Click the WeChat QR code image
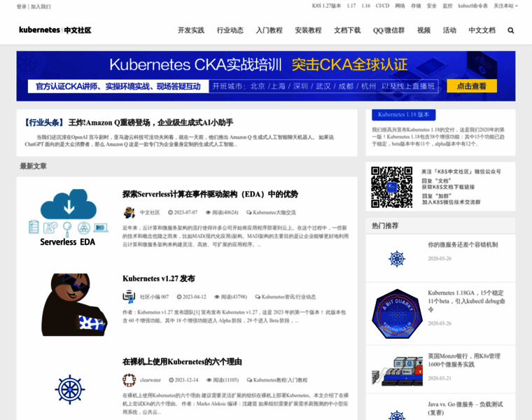This screenshot has width=532, height=420. 391,187
